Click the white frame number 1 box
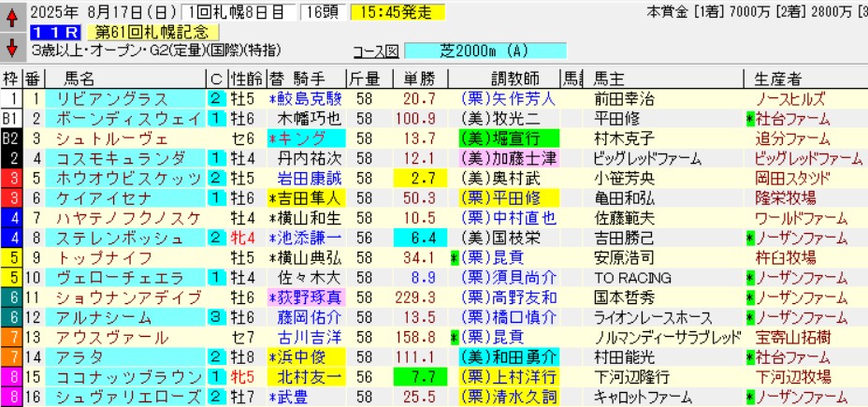This screenshot has height=407, width=868. click(10, 98)
